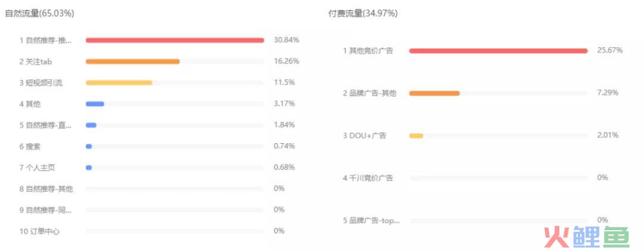Click the 25.67% percentage value
Screen dimensions: 644x251
610,51
